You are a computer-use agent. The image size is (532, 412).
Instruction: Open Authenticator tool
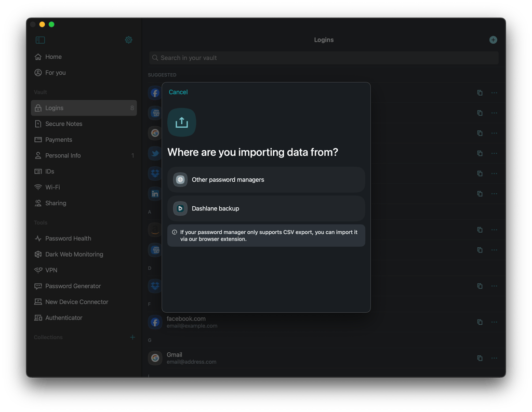pyautogui.click(x=84, y=317)
